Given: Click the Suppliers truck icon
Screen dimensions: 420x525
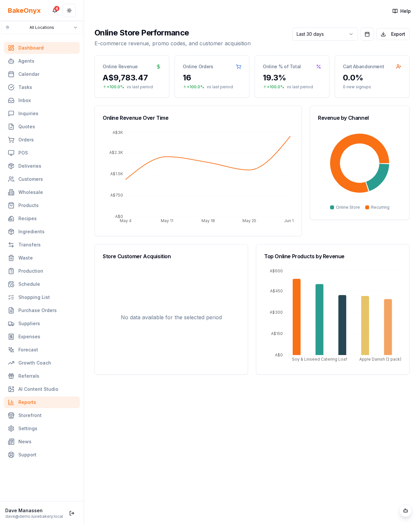Looking at the screenshot, I should coord(11,324).
